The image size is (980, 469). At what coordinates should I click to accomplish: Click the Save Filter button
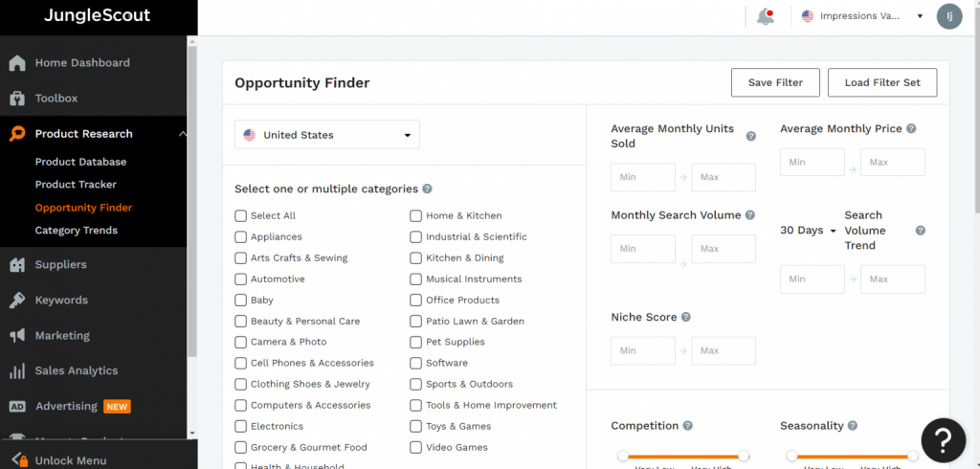pos(775,83)
